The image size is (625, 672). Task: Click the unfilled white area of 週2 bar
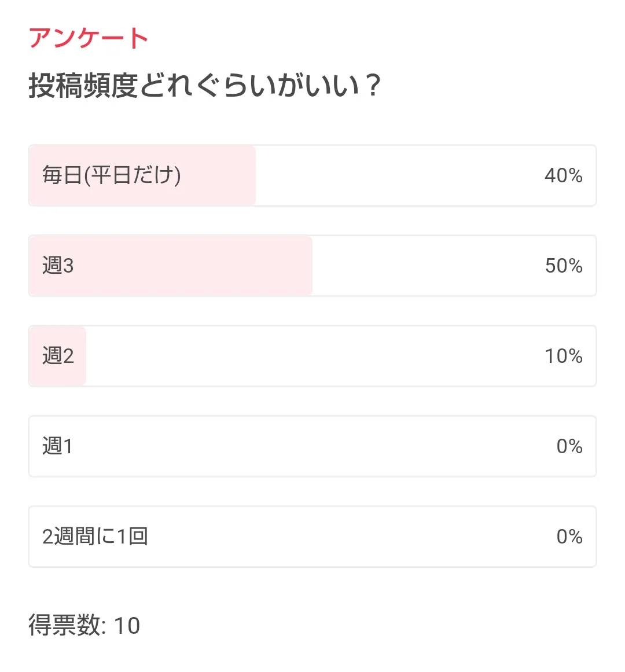[312, 356]
